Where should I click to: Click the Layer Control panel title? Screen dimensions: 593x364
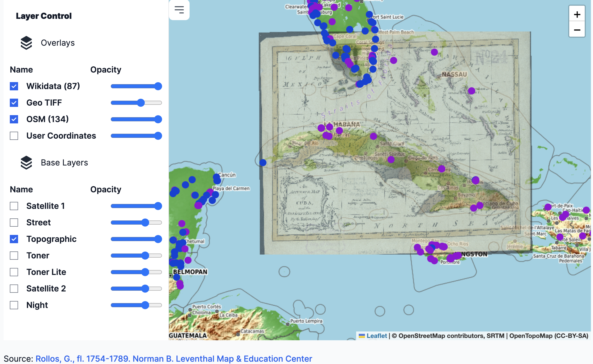(x=44, y=16)
